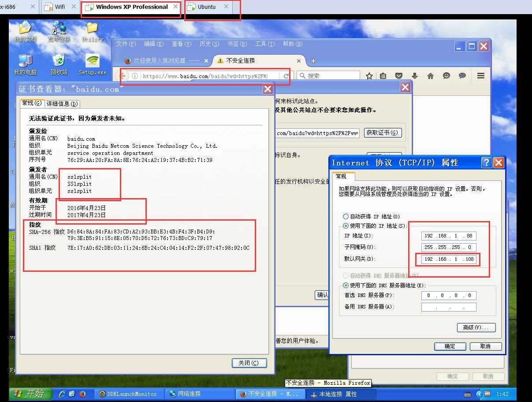Open 查看(V) menu in Firefox
The height and width of the screenshot is (402, 532).
click(x=182, y=44)
